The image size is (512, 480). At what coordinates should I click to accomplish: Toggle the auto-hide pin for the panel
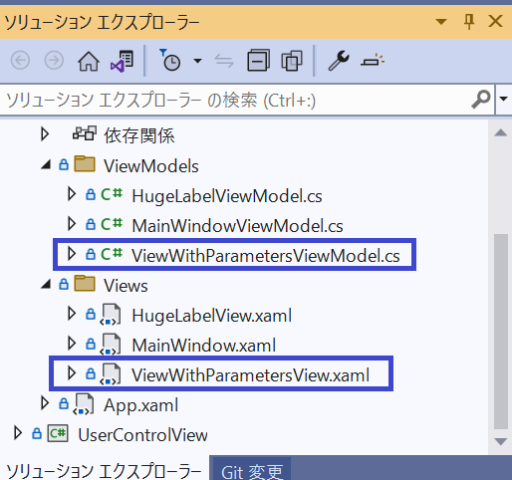pyautogui.click(x=469, y=22)
